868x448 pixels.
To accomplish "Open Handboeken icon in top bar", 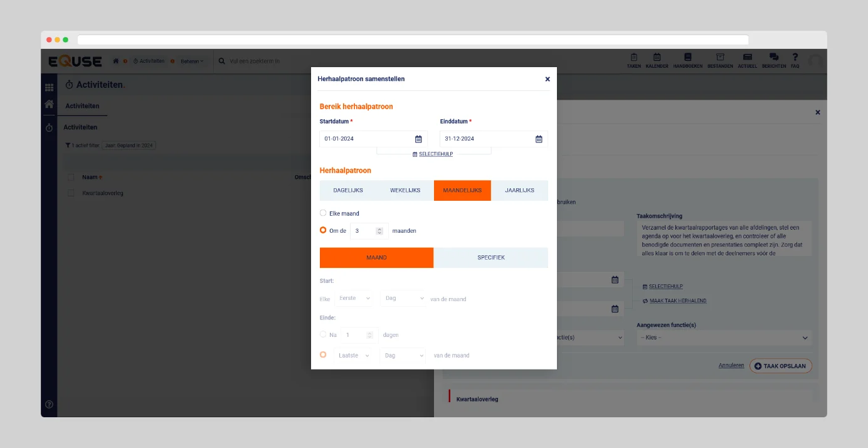I will (687, 60).
